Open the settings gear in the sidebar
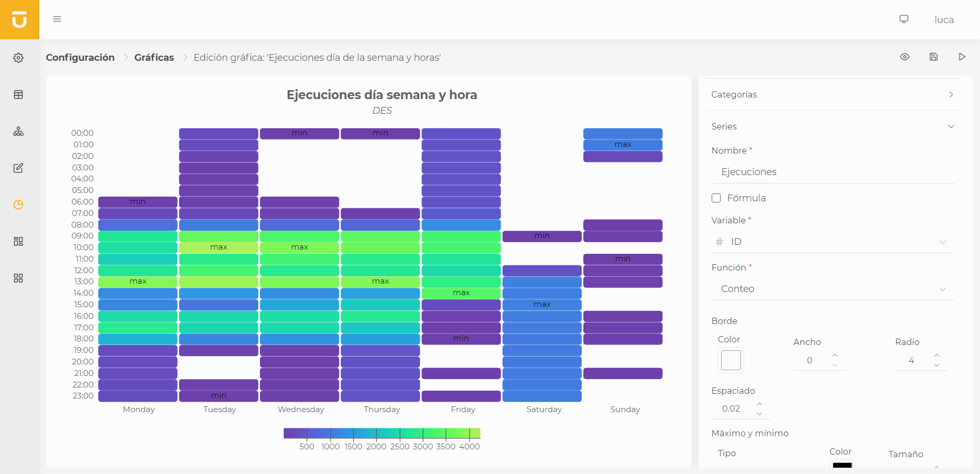This screenshot has height=474, width=980. (18, 58)
